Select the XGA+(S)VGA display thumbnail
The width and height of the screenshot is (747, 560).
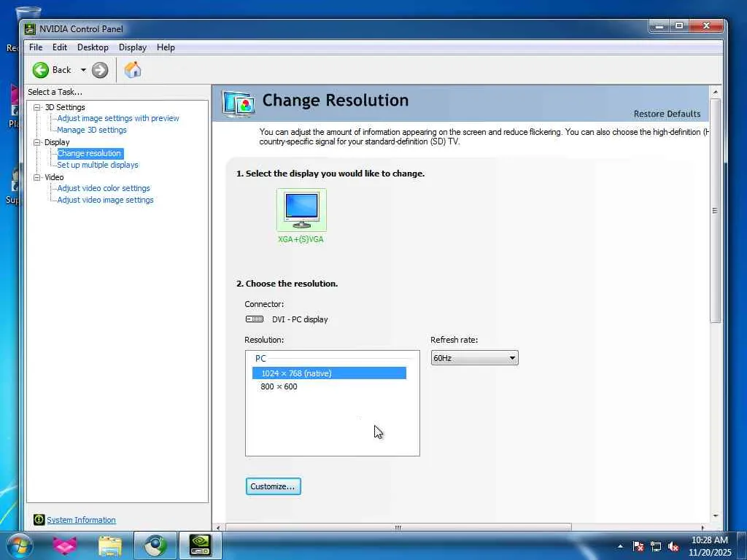[301, 210]
